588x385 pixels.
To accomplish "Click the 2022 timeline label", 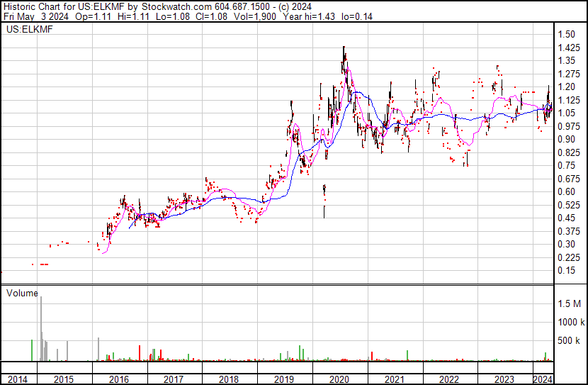I will (x=449, y=379).
